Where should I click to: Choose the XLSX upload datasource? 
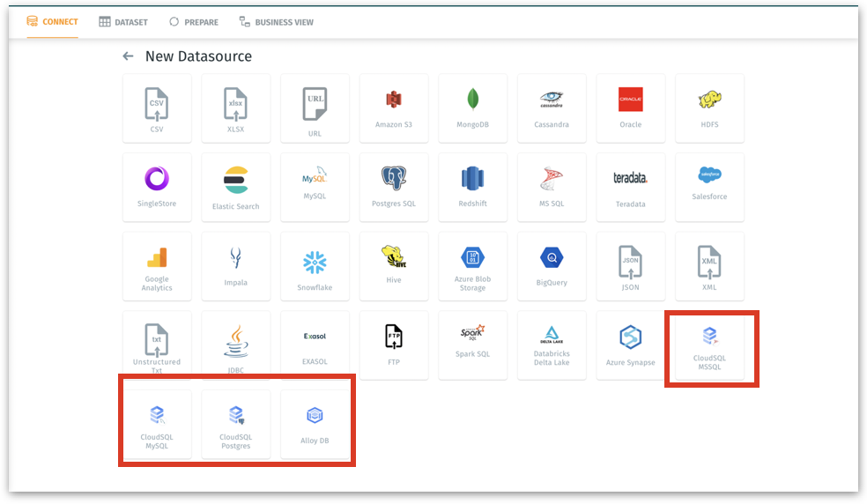(236, 108)
